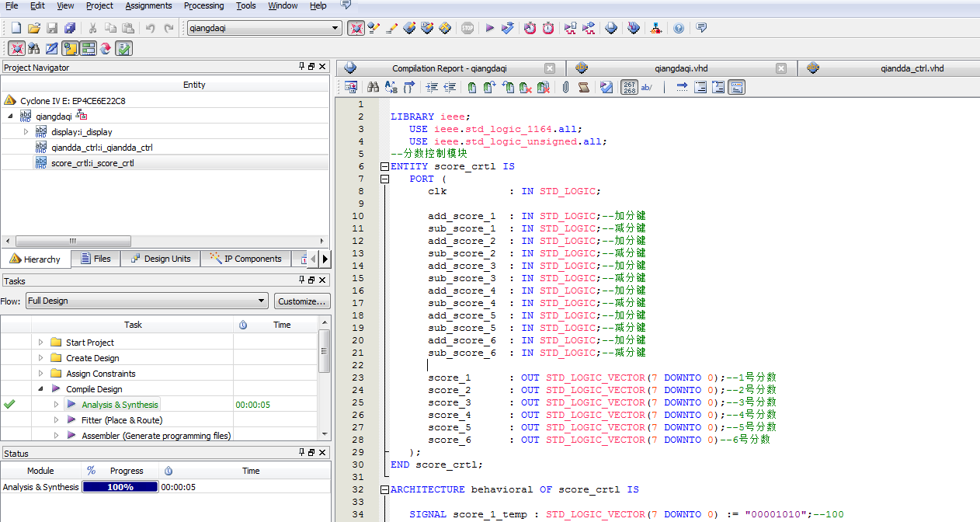Open the Flow Full Design dropdown
This screenshot has height=522, width=980.
pos(262,301)
